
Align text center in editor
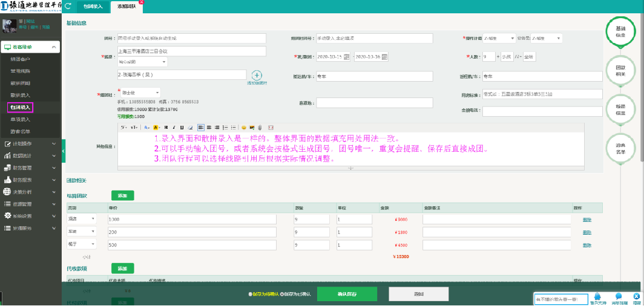209,128
